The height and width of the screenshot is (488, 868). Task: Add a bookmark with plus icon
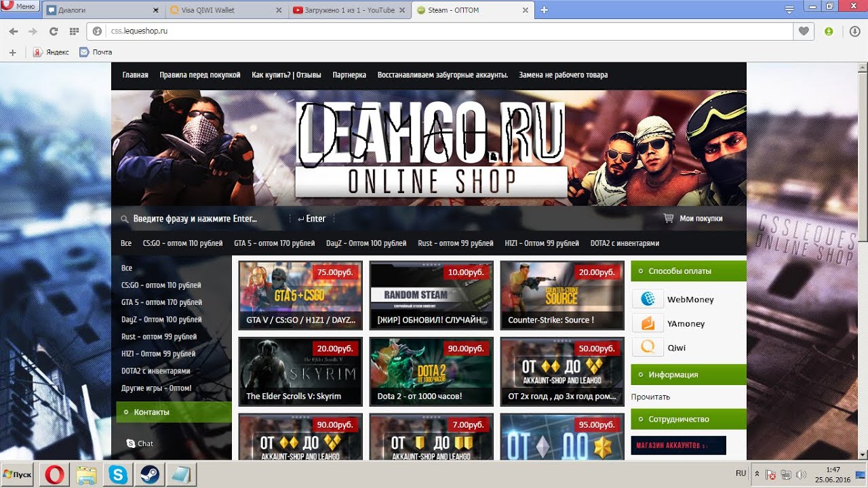[x=12, y=52]
